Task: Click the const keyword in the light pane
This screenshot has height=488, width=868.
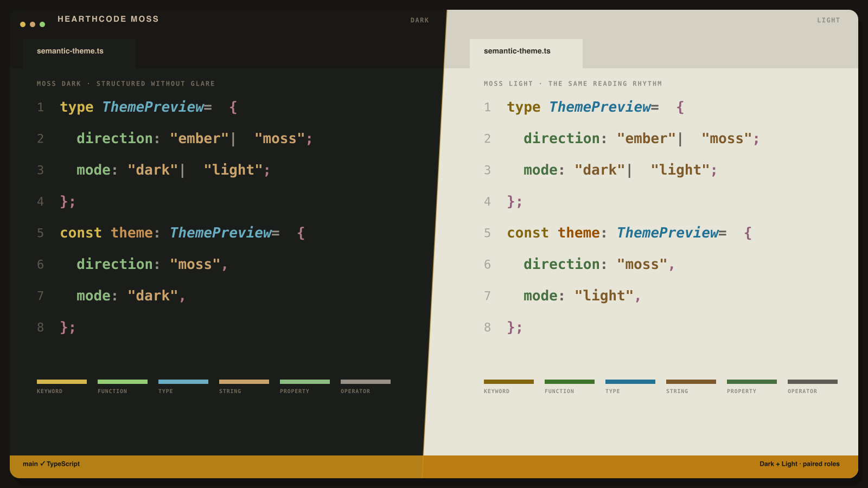Action: [528, 233]
